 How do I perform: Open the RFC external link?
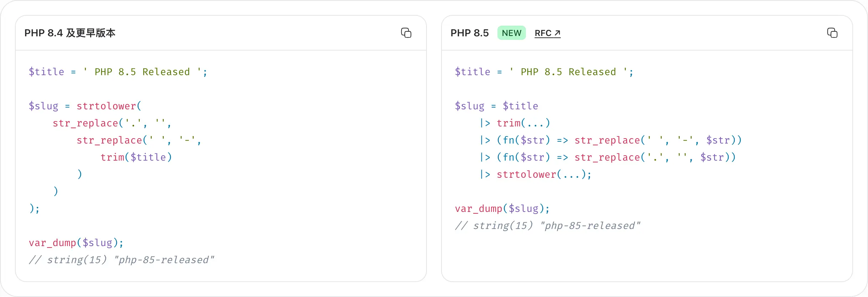547,33
